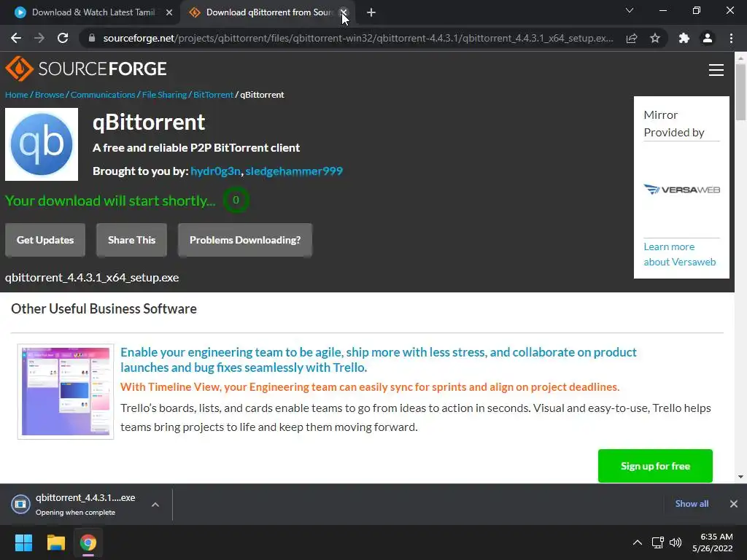
Task: Click the scrollbar up arrow
Action: (x=740, y=58)
